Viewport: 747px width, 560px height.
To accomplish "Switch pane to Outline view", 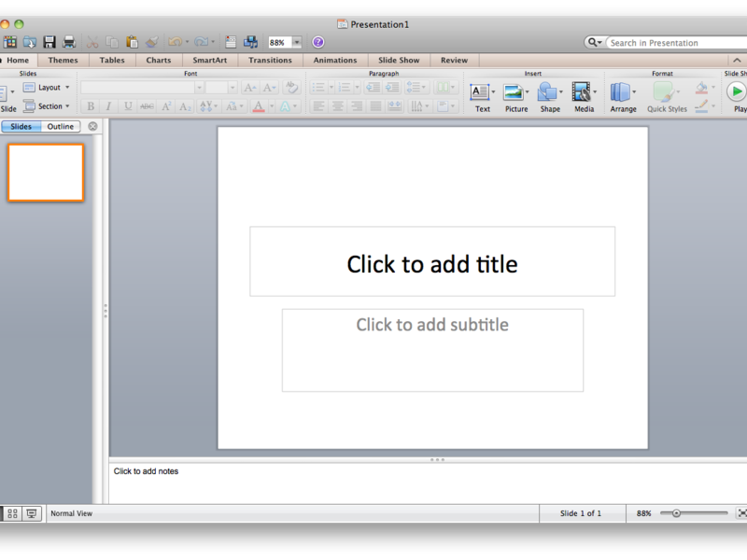I will click(61, 126).
